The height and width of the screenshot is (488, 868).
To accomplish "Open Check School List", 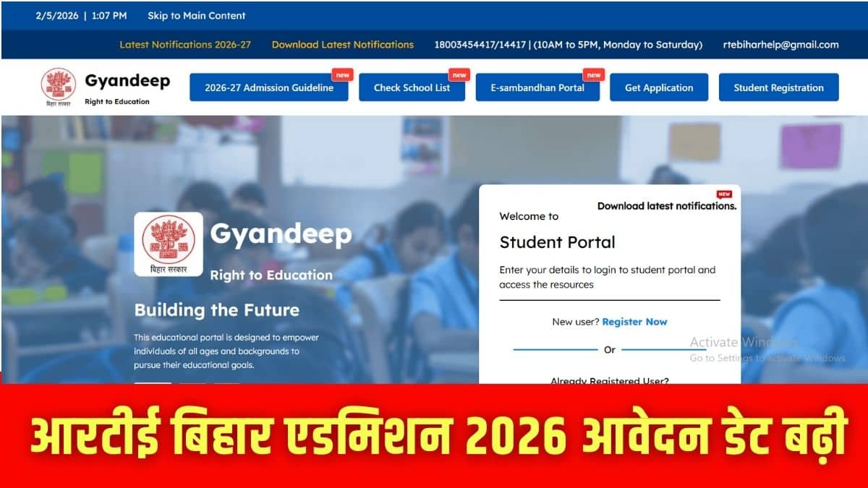I will [412, 87].
